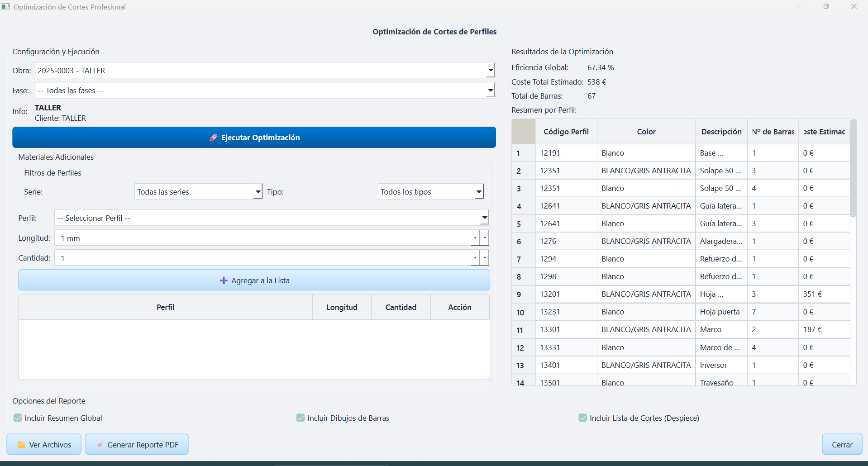Image resolution: width=868 pixels, height=466 pixels.
Task: Click the rocket icon on Ejecutar Optimización
Action: [213, 138]
